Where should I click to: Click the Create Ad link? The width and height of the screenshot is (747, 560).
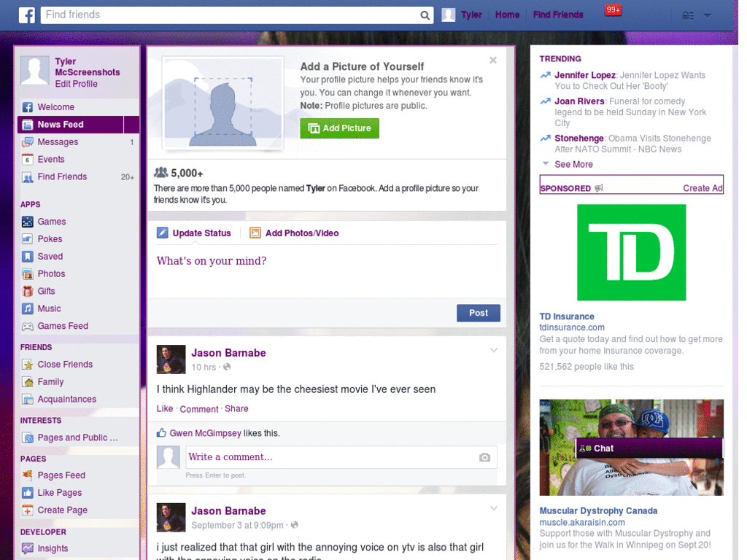703,188
